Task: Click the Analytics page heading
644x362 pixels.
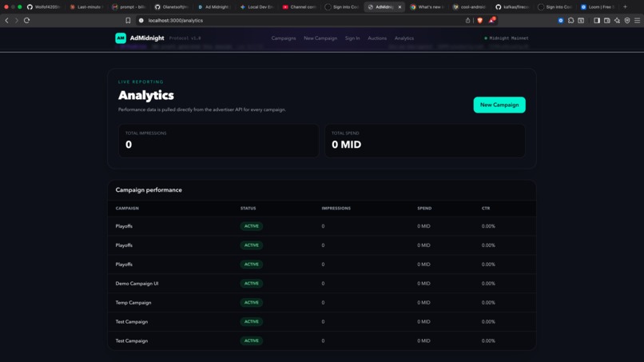Action: point(145,95)
